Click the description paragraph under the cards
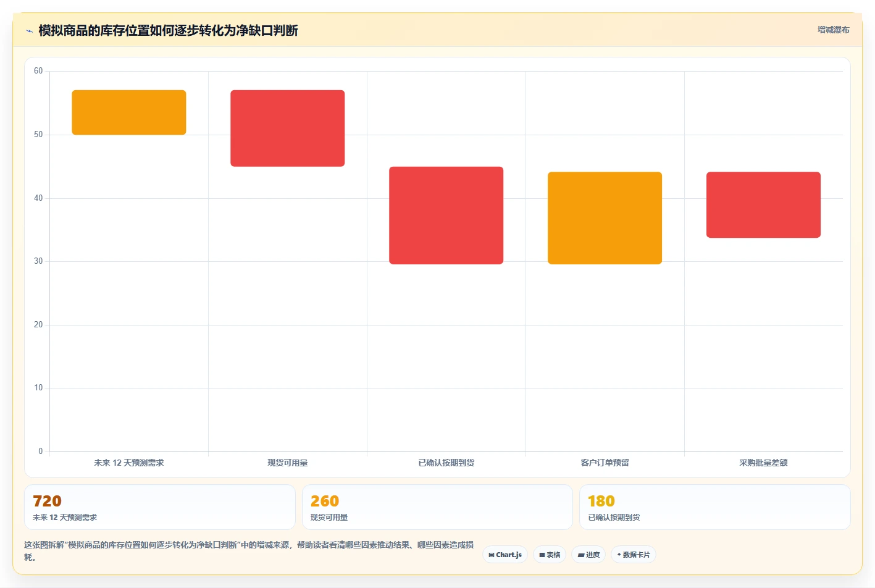 (249, 551)
